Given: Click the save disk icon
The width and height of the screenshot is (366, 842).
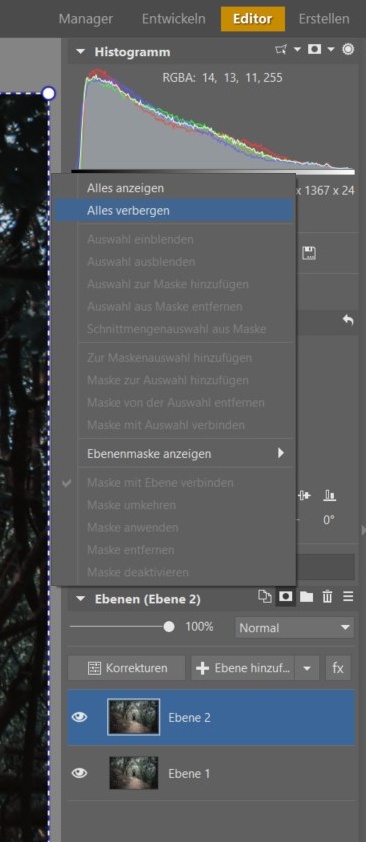Looking at the screenshot, I should tap(309, 254).
